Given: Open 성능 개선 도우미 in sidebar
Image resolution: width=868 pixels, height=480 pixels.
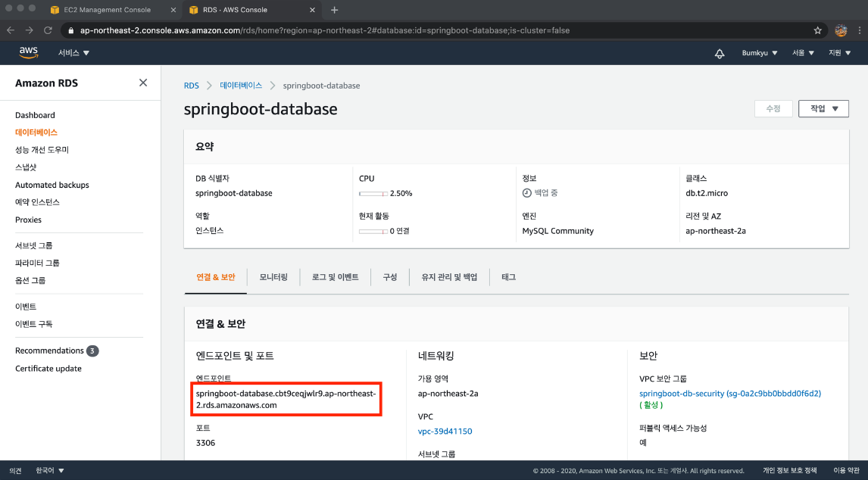Looking at the screenshot, I should tap(42, 150).
